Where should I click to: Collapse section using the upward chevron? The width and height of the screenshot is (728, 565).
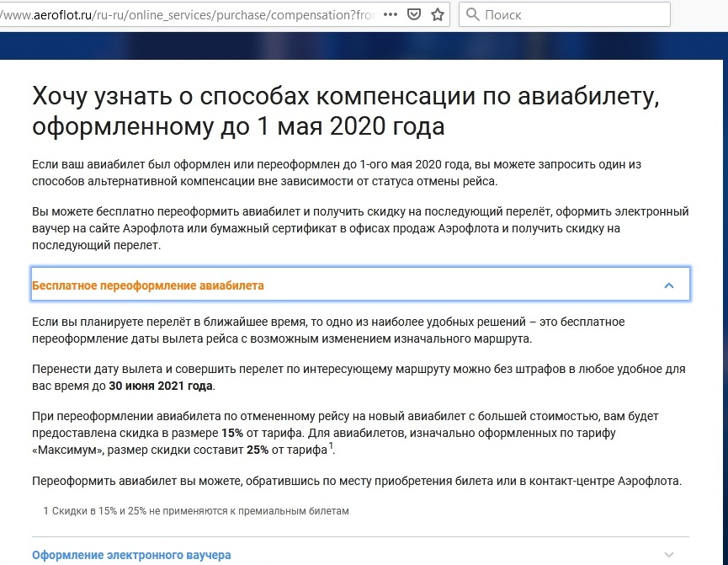coord(669,285)
